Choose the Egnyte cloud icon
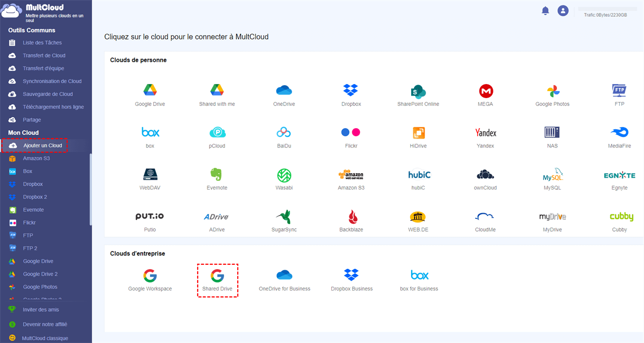This screenshot has width=644, height=343. point(619,175)
